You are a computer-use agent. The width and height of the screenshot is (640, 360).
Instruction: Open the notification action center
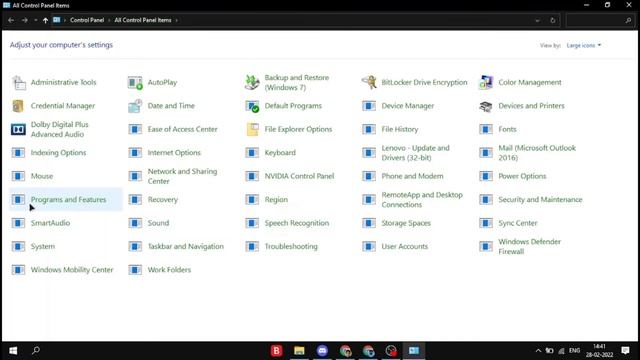click(x=625, y=351)
